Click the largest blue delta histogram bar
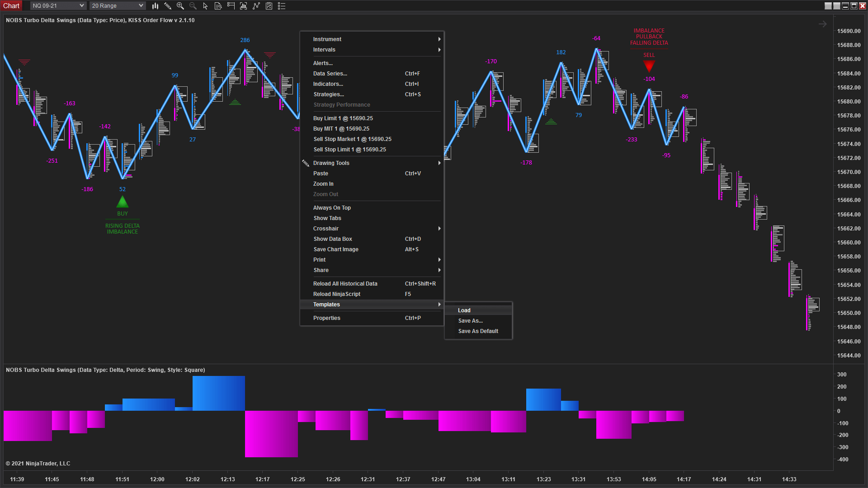The height and width of the screenshot is (488, 868). click(x=219, y=393)
